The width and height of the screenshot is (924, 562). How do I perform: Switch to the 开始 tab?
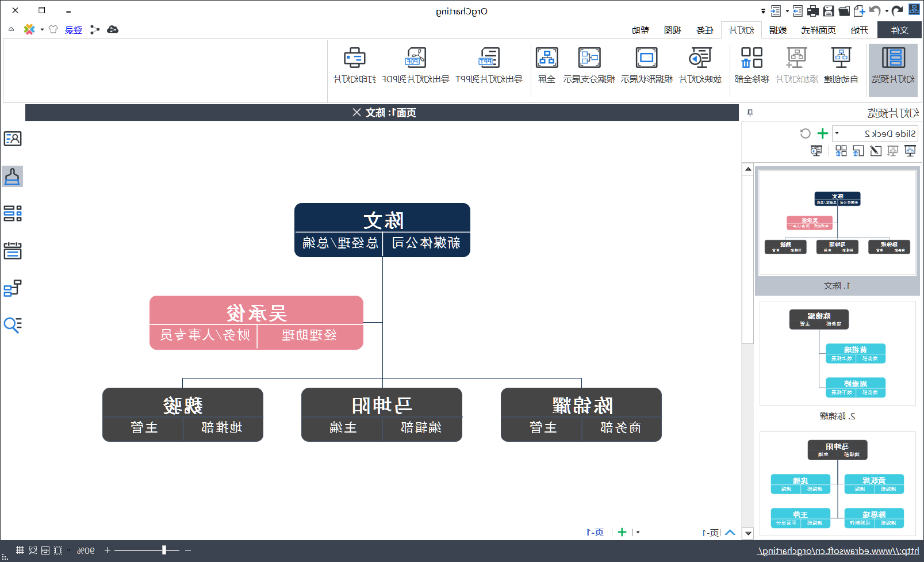(860, 30)
